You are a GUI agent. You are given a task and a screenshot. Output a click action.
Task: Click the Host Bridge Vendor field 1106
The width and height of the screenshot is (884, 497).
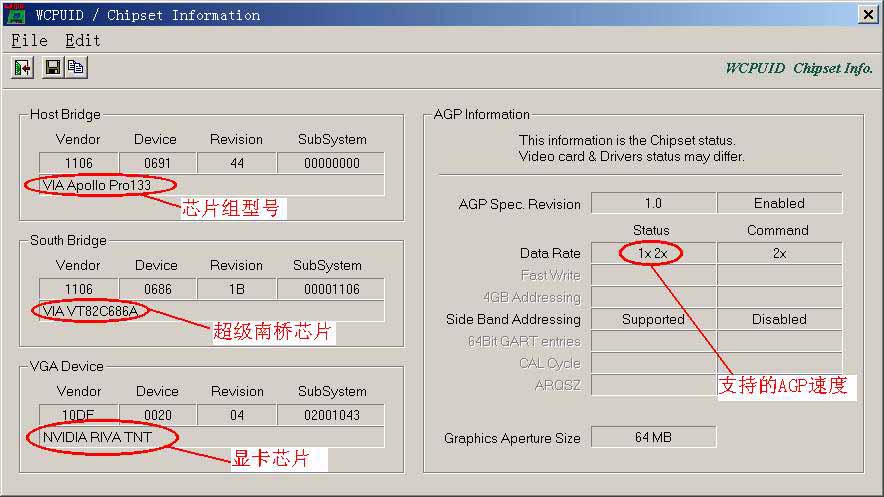tap(78, 163)
